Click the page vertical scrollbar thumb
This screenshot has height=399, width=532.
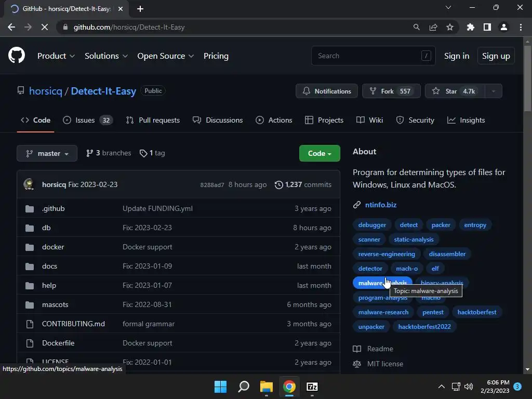[x=527, y=78]
